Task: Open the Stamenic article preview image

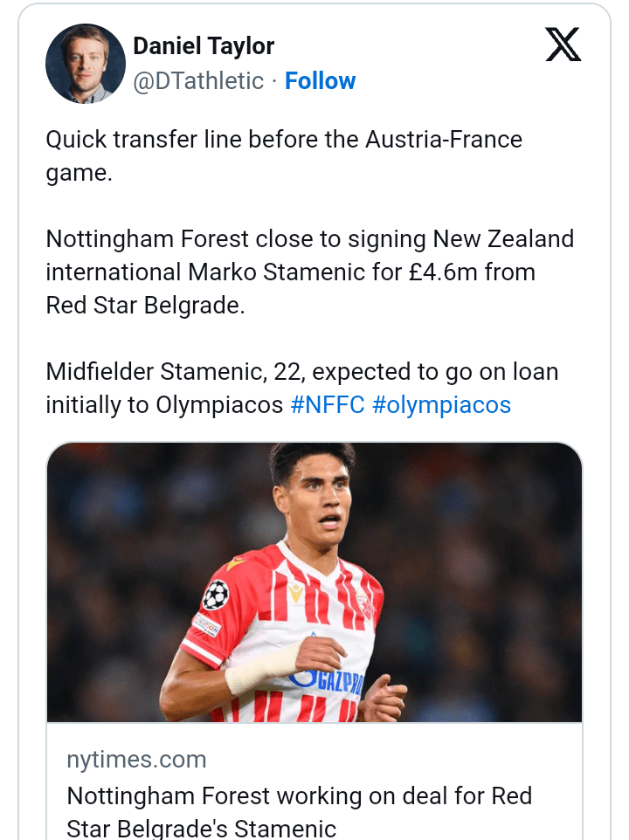Action: (314, 582)
